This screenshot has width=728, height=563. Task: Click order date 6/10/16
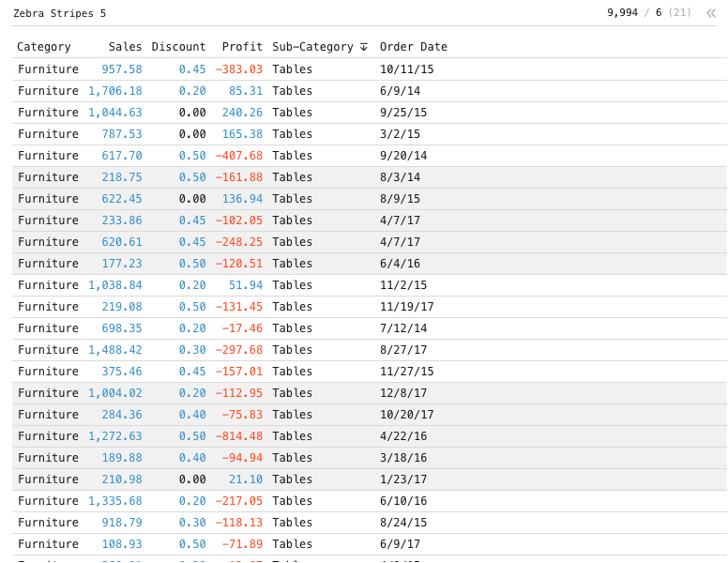pos(403,501)
